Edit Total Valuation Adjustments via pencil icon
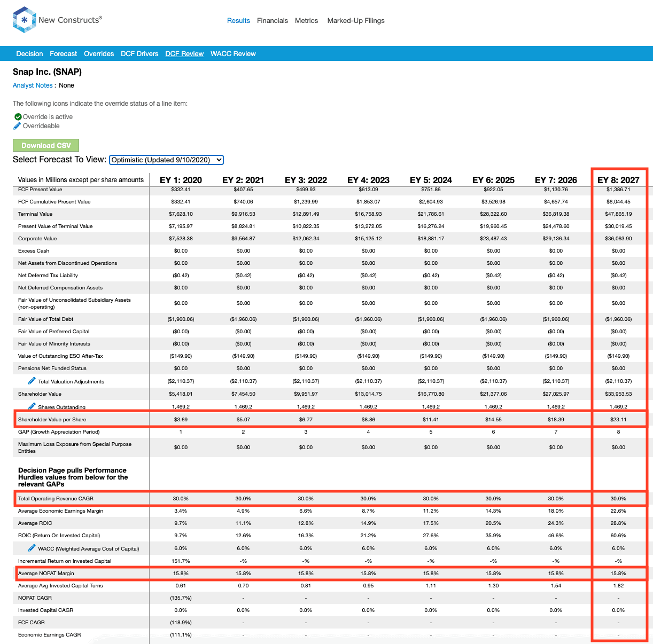 pyautogui.click(x=32, y=381)
